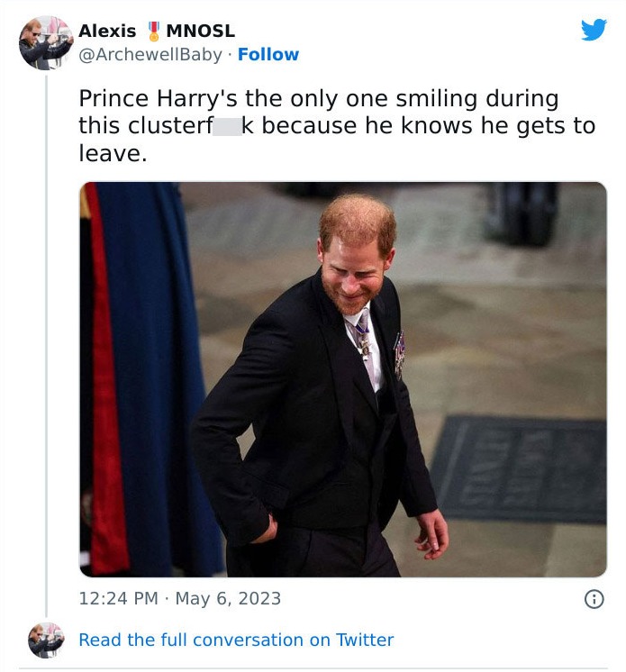Viewport: 626px width, 672px height.
Task: Click the Twitter bird logo
Action: coord(594,30)
